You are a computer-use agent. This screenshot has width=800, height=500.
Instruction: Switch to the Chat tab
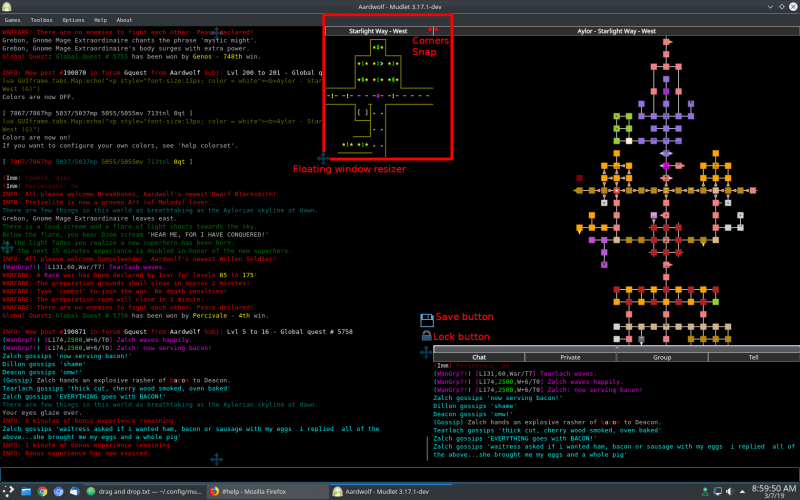click(479, 357)
